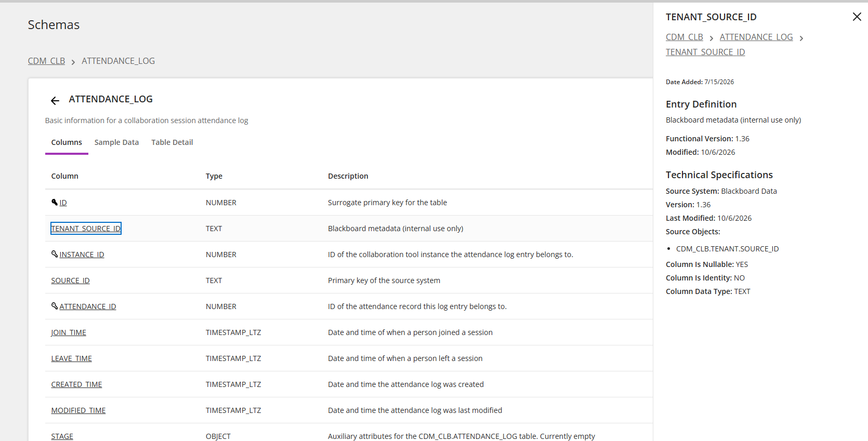The image size is (868, 441).
Task: Click ATTENDANCE_LOG text in main breadcrumb
Action: [x=118, y=61]
